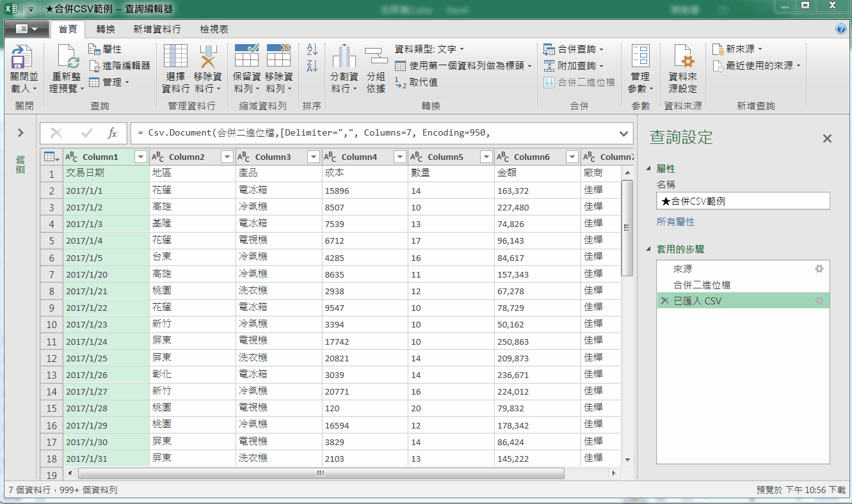This screenshot has height=504, width=852.
Task: Switch to the Home (首頁) tab
Action: (x=67, y=29)
